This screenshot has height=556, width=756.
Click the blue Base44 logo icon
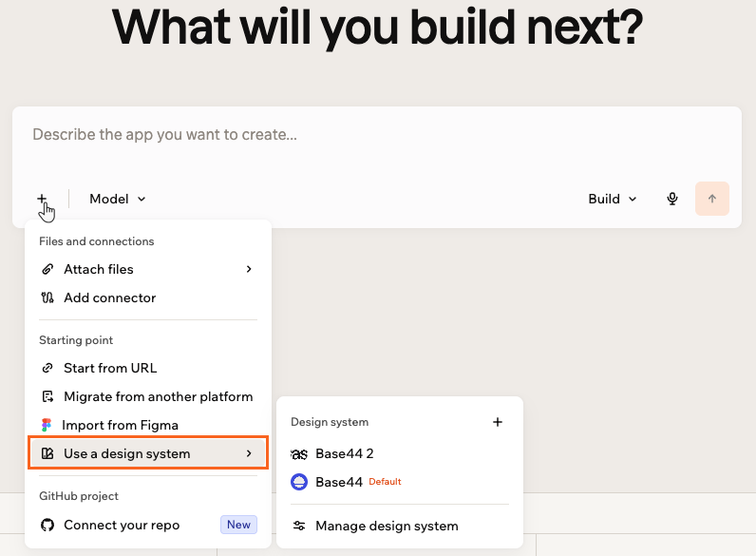point(299,482)
